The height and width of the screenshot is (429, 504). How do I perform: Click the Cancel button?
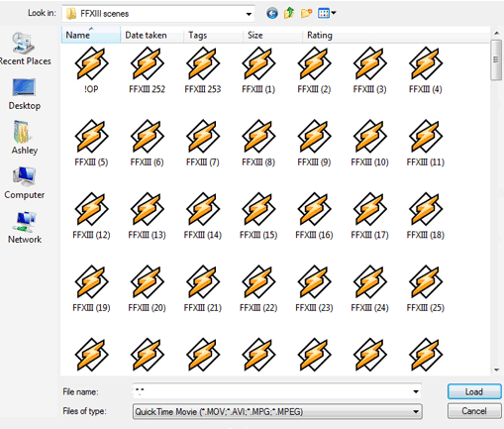click(474, 411)
